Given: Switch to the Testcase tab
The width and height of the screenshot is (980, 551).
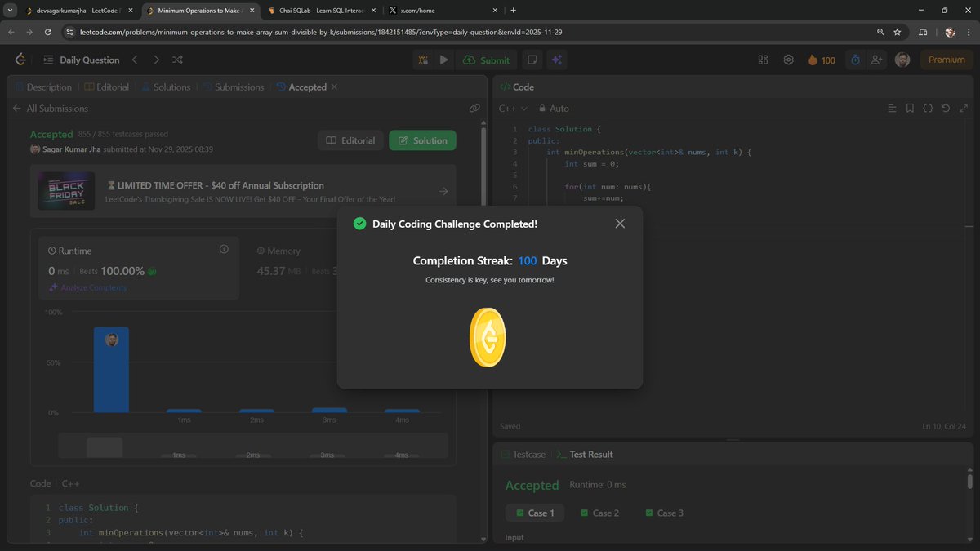Looking at the screenshot, I should click(523, 454).
